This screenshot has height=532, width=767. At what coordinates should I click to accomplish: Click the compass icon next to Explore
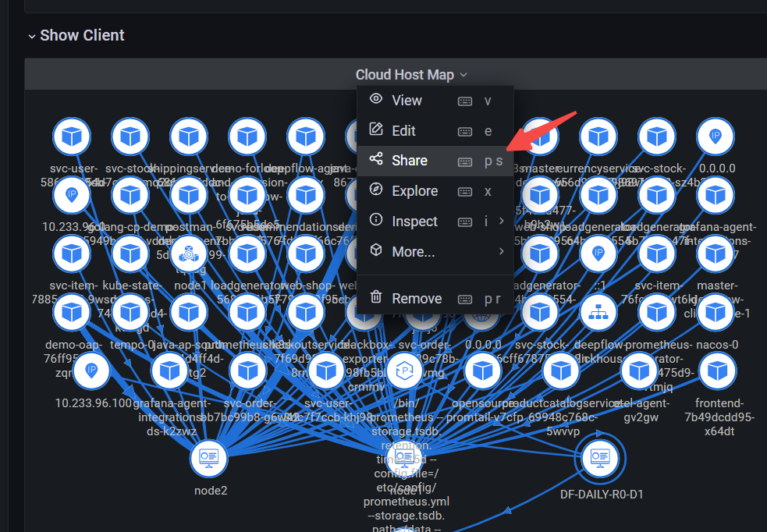tap(376, 190)
